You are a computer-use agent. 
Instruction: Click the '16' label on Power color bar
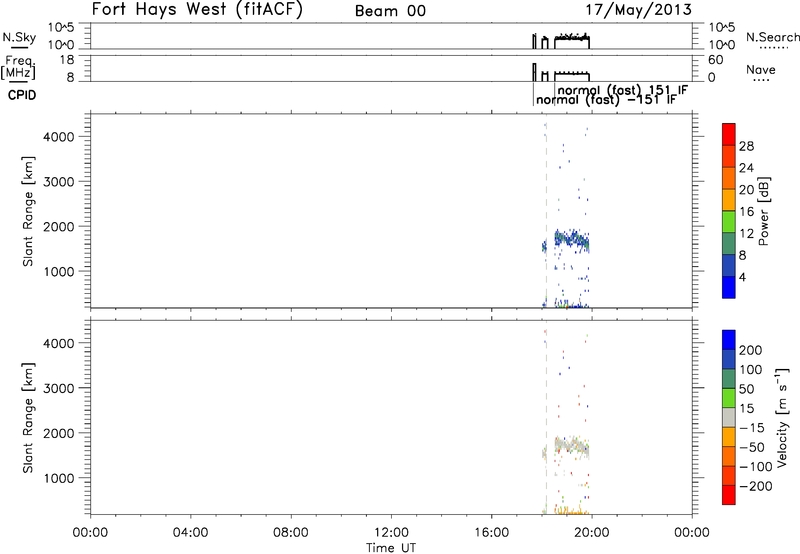[746, 212]
